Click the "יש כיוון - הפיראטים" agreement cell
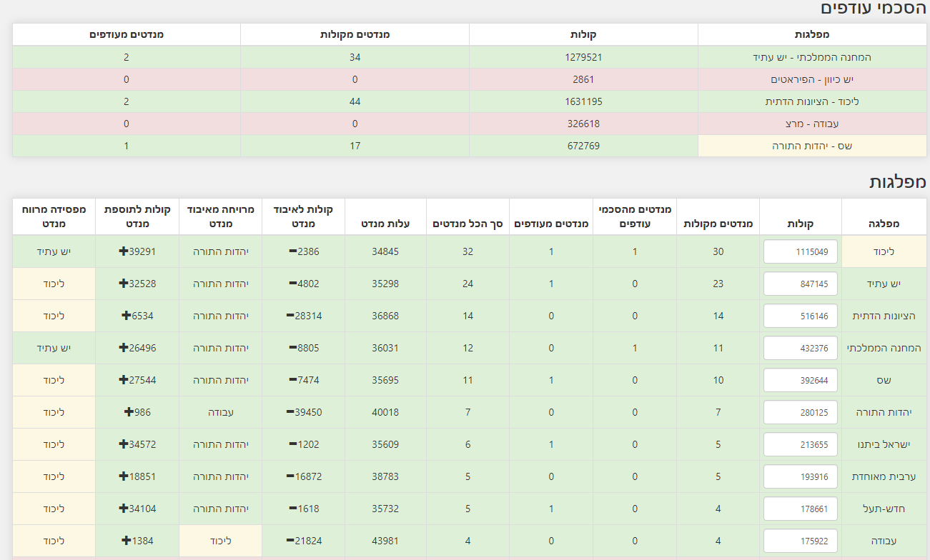Image resolution: width=930 pixels, height=560 pixels. pos(812,79)
